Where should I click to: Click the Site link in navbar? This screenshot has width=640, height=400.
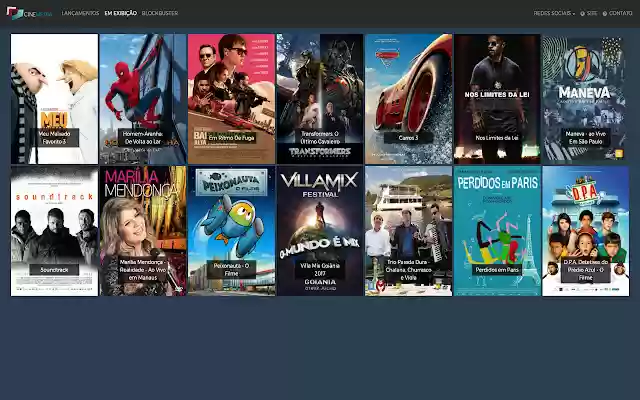click(x=592, y=13)
